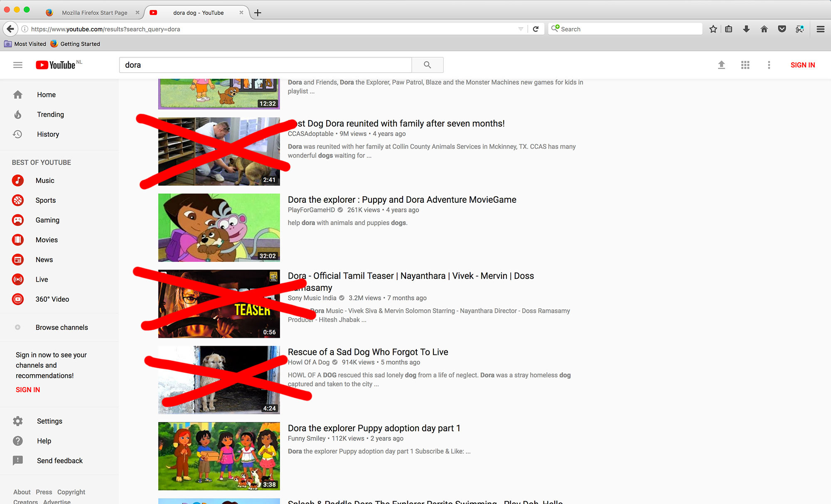Open the YouTube apps grid icon

click(x=745, y=65)
